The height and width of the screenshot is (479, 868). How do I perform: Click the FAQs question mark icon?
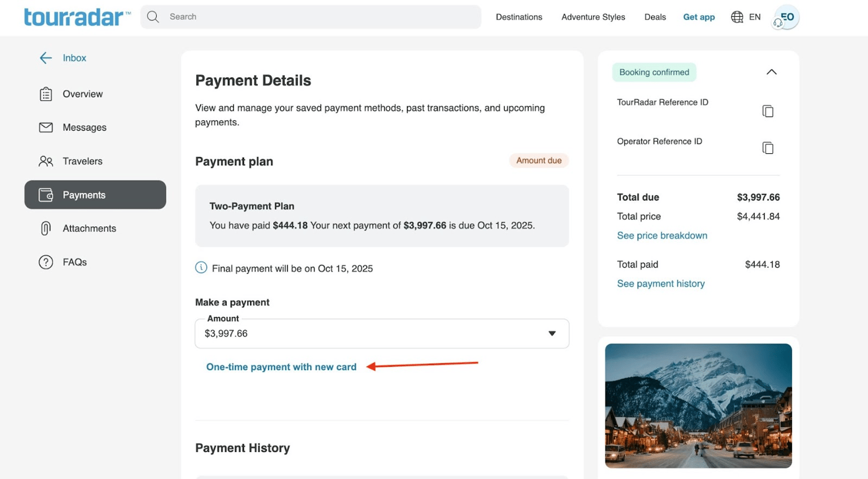[x=46, y=261]
